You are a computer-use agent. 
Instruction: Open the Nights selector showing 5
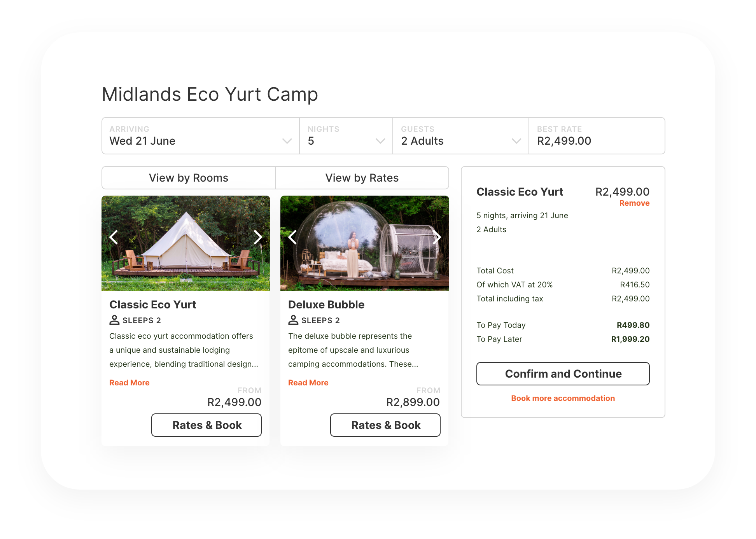point(346,136)
